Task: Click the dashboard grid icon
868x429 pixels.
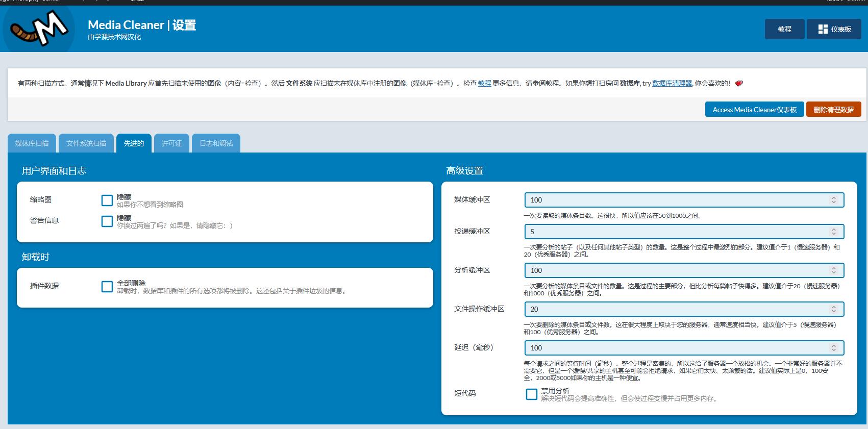Action: [x=823, y=29]
